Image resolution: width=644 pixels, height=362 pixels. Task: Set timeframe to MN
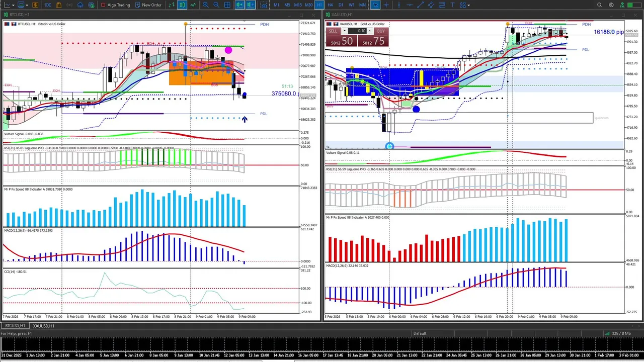(x=362, y=5)
